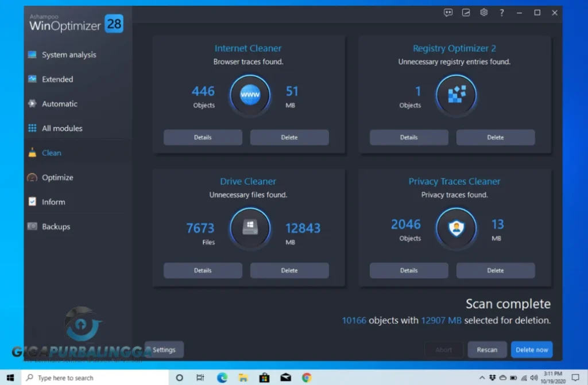This screenshot has height=385, width=588.
Task: Click Delete now to remove all objects
Action: click(x=531, y=349)
